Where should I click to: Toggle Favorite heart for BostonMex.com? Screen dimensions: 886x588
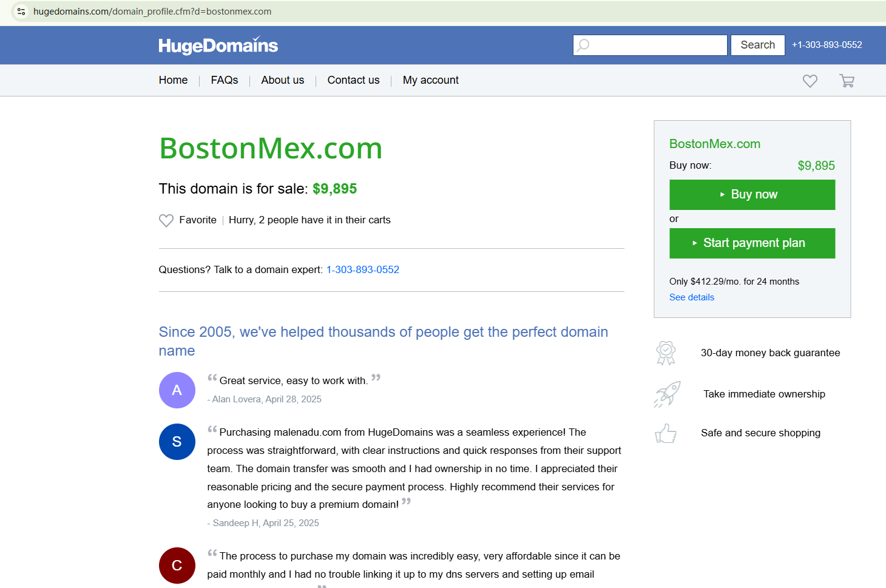[x=166, y=220]
